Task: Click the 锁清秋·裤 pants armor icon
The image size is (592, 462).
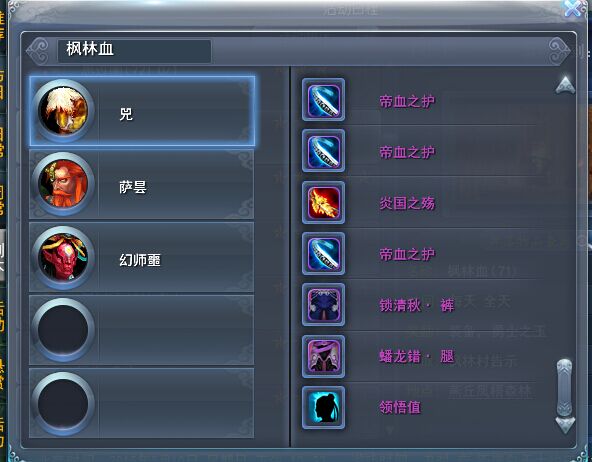Action: tap(323, 304)
